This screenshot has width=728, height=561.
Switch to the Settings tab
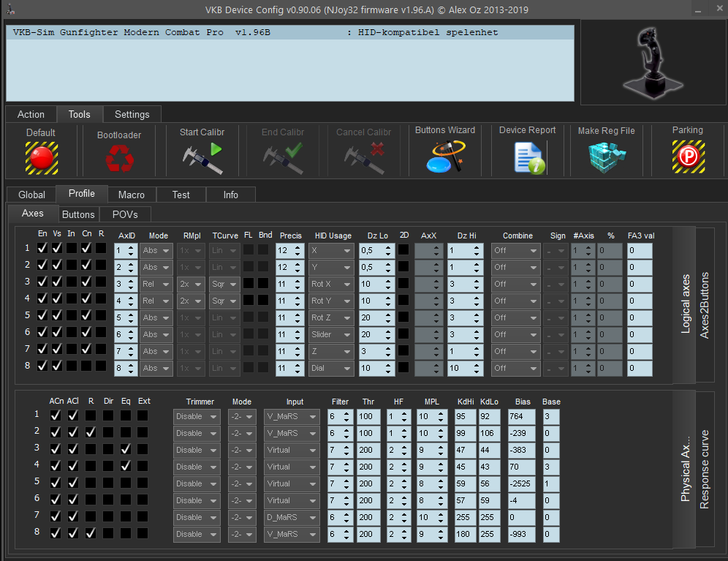[132, 114]
